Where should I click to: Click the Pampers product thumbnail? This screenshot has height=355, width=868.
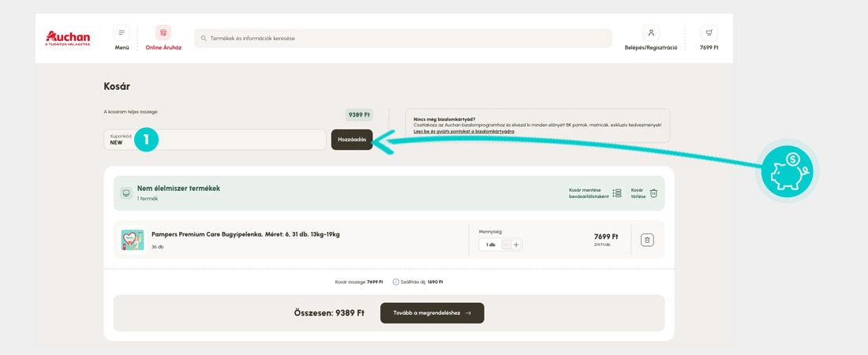pos(133,240)
